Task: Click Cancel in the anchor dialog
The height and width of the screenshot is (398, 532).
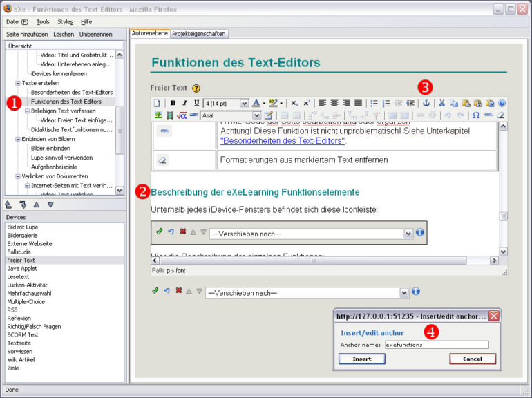Action: tap(473, 359)
